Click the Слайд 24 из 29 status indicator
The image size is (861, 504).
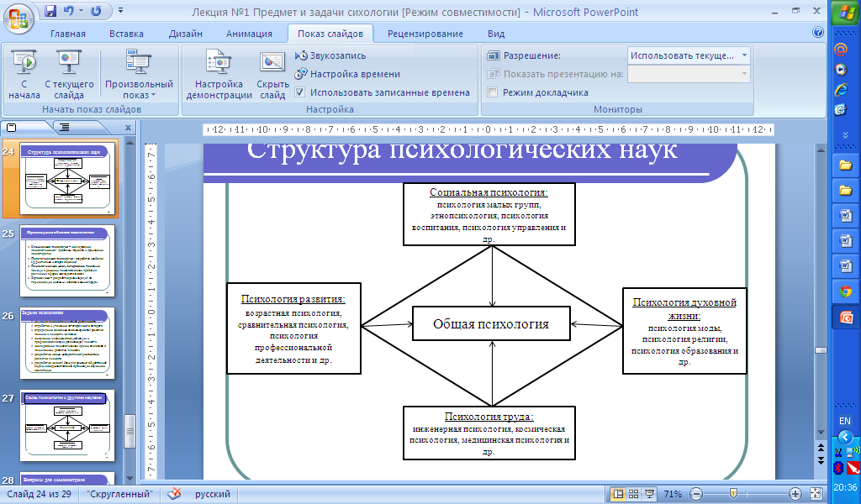(x=39, y=494)
